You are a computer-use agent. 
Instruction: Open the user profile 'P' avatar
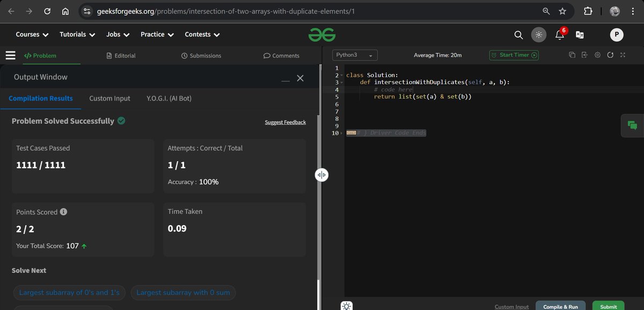coord(617,35)
